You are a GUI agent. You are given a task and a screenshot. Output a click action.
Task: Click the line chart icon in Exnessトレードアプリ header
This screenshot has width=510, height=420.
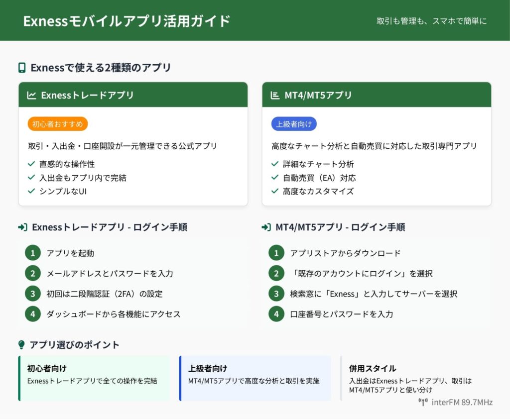click(x=31, y=95)
